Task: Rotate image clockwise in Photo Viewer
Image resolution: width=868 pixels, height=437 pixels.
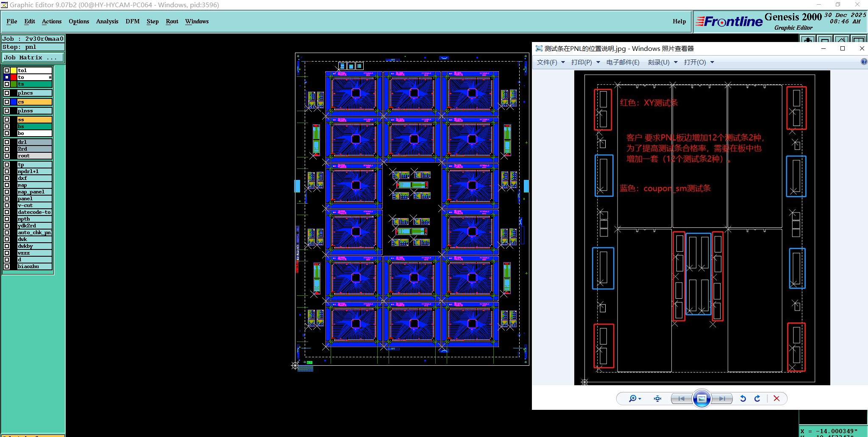Action: point(757,398)
